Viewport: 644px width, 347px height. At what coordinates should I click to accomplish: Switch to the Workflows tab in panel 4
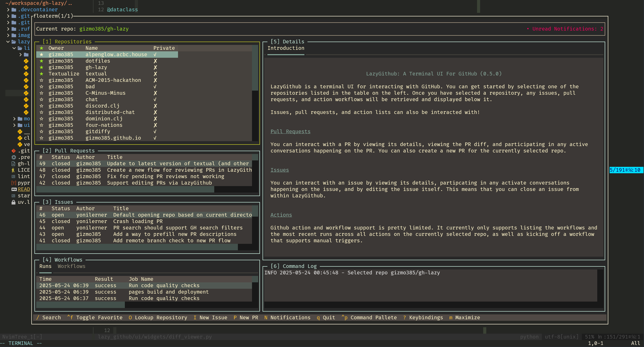click(71, 266)
